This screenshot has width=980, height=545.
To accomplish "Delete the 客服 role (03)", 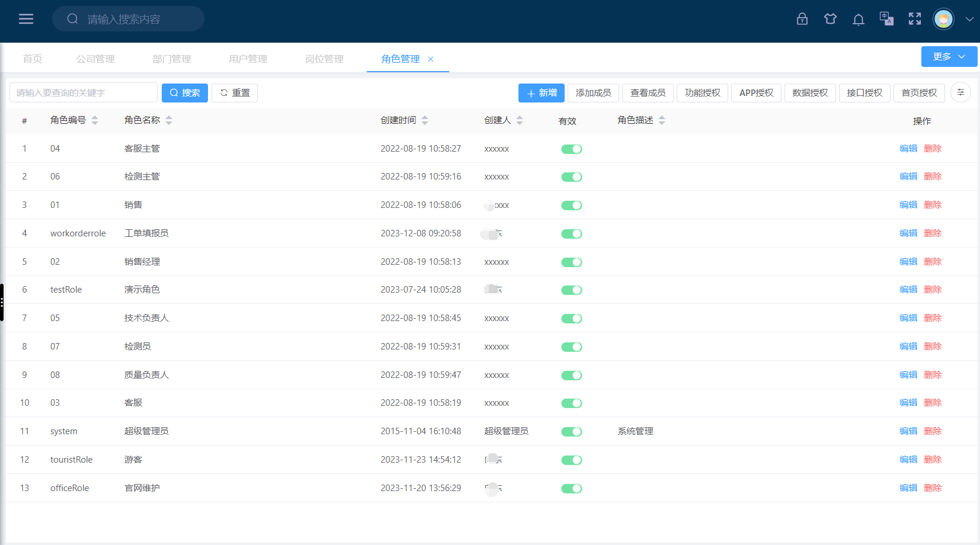I will pos(933,403).
